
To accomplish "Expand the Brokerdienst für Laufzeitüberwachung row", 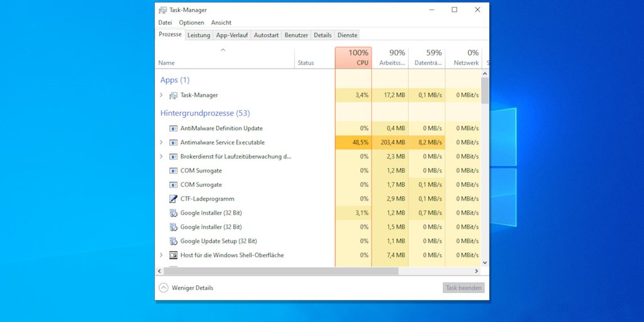I will point(161,157).
